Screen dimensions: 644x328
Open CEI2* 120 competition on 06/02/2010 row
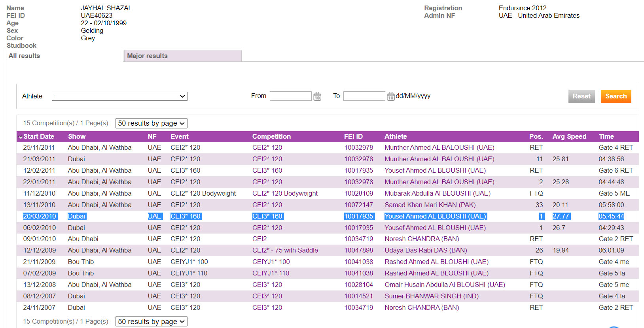[x=267, y=228]
